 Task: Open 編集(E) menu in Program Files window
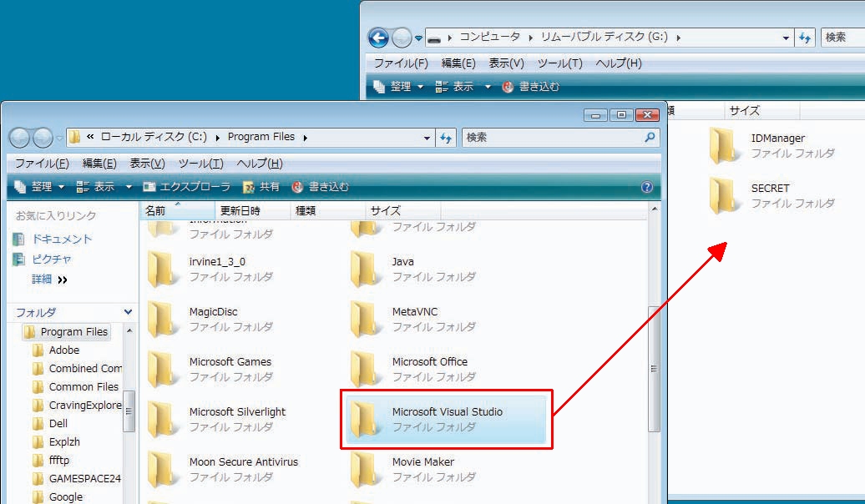(99, 164)
